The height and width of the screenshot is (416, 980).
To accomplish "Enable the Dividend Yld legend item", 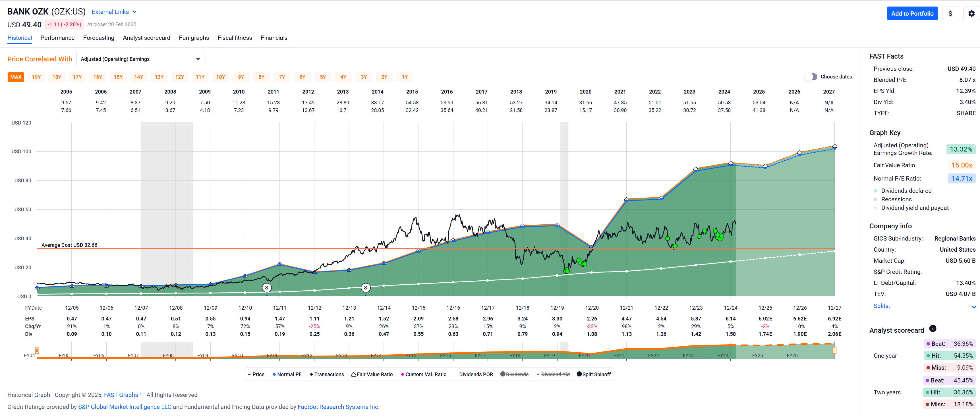I will tap(553, 374).
